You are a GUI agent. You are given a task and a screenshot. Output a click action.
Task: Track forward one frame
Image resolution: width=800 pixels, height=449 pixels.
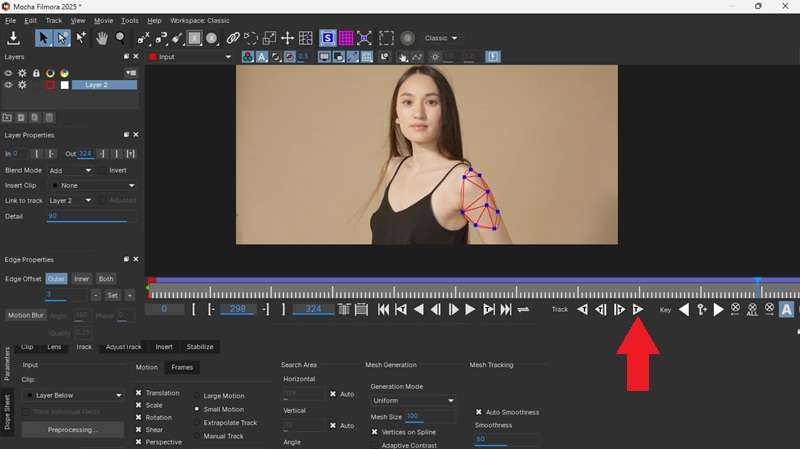pyautogui.click(x=619, y=309)
